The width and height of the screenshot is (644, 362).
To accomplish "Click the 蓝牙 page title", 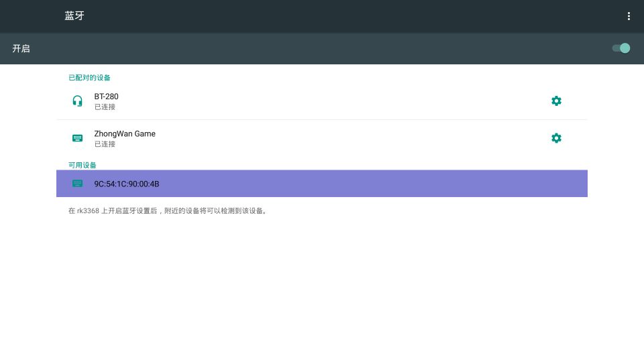I will (x=74, y=15).
